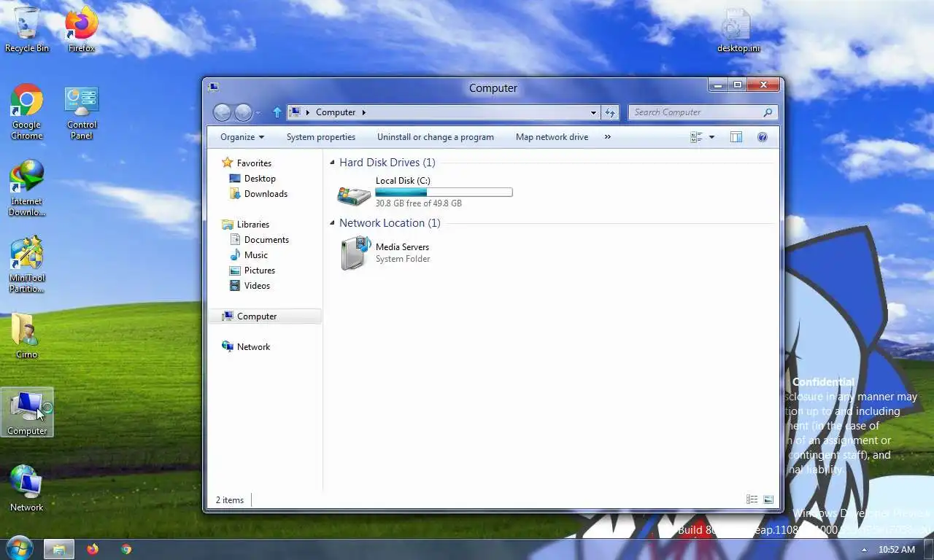934x560 pixels.
Task: Click Map network drive command
Action: click(x=552, y=137)
